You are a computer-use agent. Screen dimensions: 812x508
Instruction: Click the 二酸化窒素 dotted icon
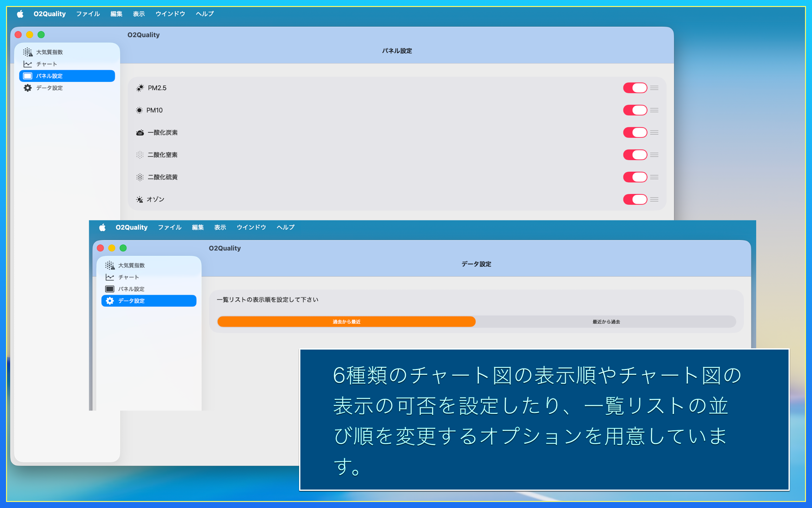[140, 155]
